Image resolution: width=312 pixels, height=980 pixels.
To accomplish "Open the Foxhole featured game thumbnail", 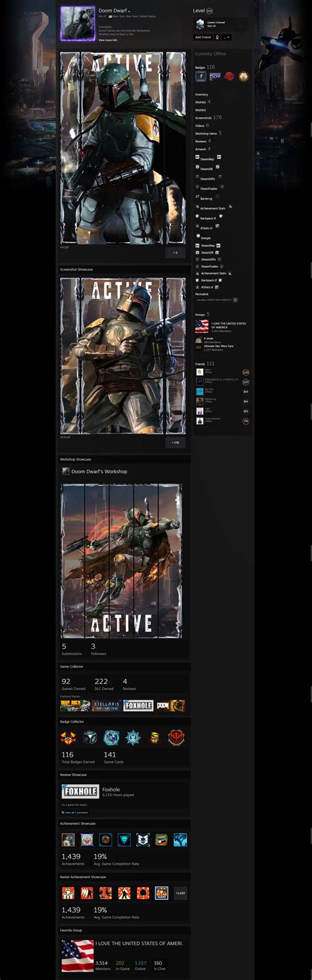I will [138, 705].
